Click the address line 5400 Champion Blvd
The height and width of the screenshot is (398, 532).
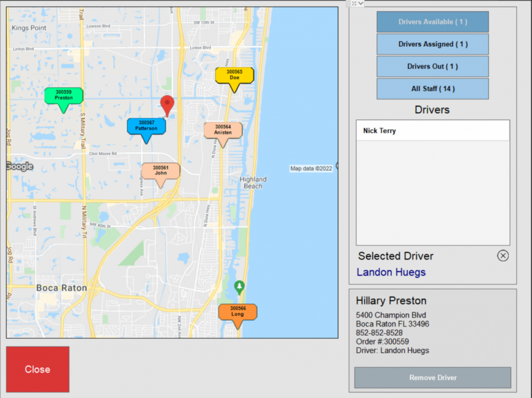(391, 315)
